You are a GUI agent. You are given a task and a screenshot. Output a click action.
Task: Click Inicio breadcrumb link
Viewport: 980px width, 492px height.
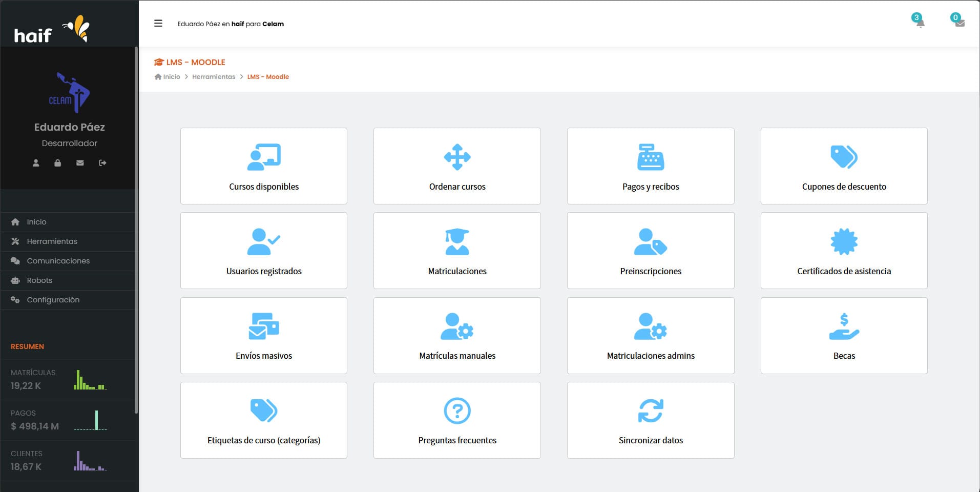171,77
